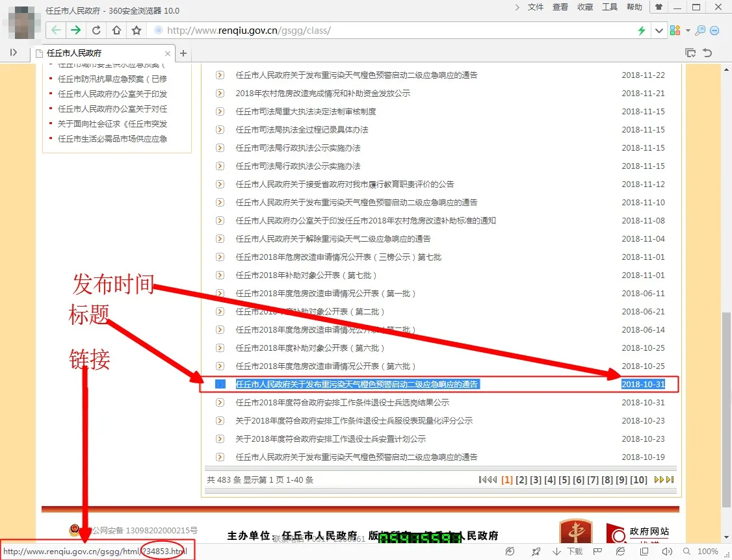Image resolution: width=732 pixels, height=560 pixels.
Task: Jump to last page arrow icon
Action: tap(670, 479)
